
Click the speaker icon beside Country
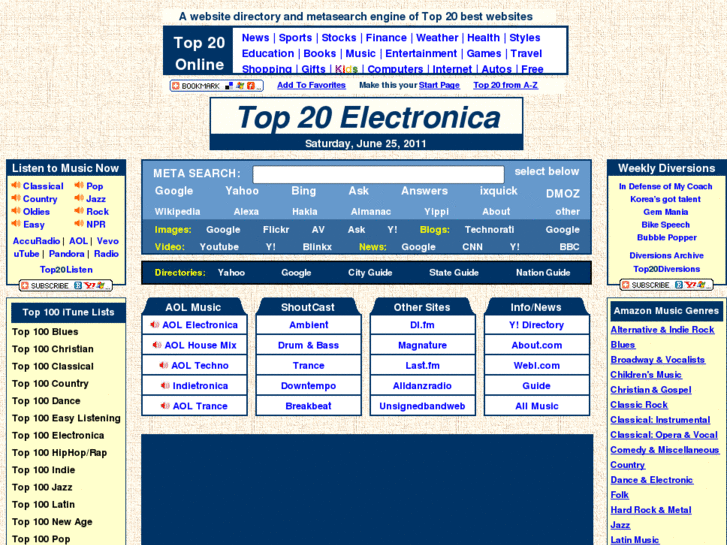[x=16, y=199]
